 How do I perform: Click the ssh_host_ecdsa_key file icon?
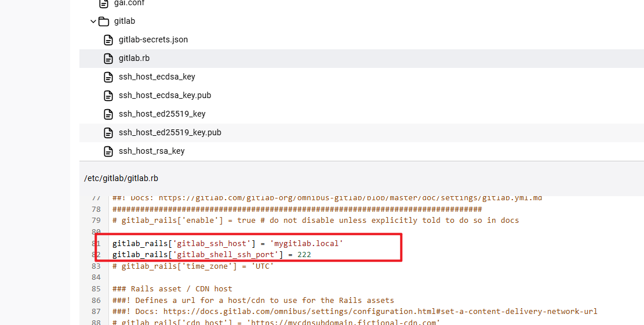pyautogui.click(x=108, y=77)
